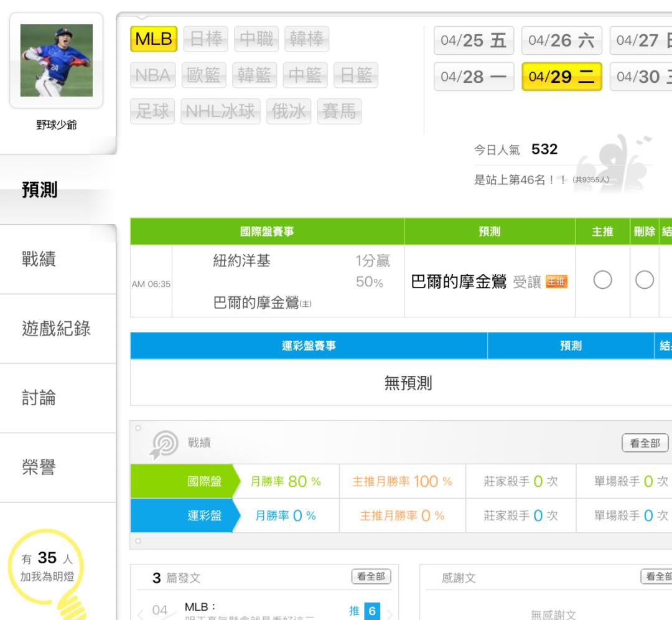This screenshot has width=672, height=620.
Task: Open the 中籃 league tab
Action: click(x=305, y=75)
